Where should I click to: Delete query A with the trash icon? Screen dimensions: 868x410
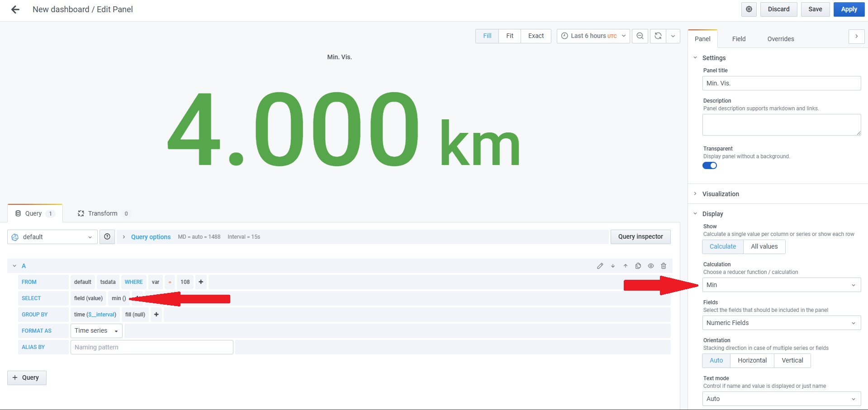click(x=663, y=266)
